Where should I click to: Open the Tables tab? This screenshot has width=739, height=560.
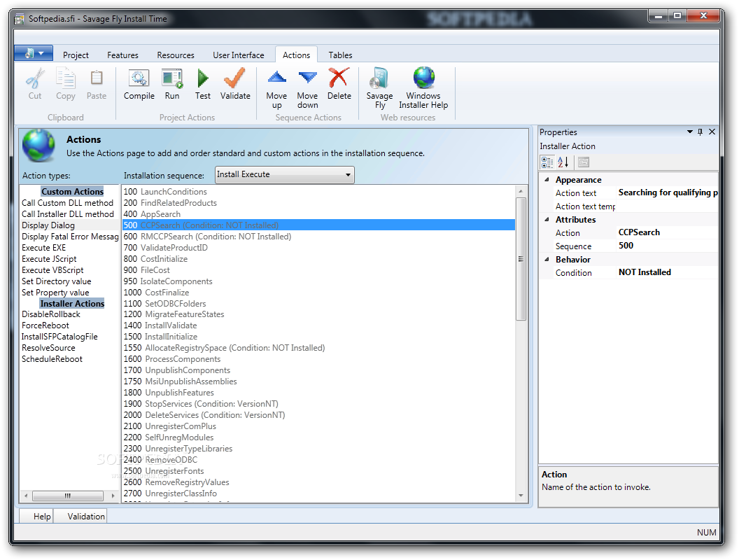pos(340,55)
